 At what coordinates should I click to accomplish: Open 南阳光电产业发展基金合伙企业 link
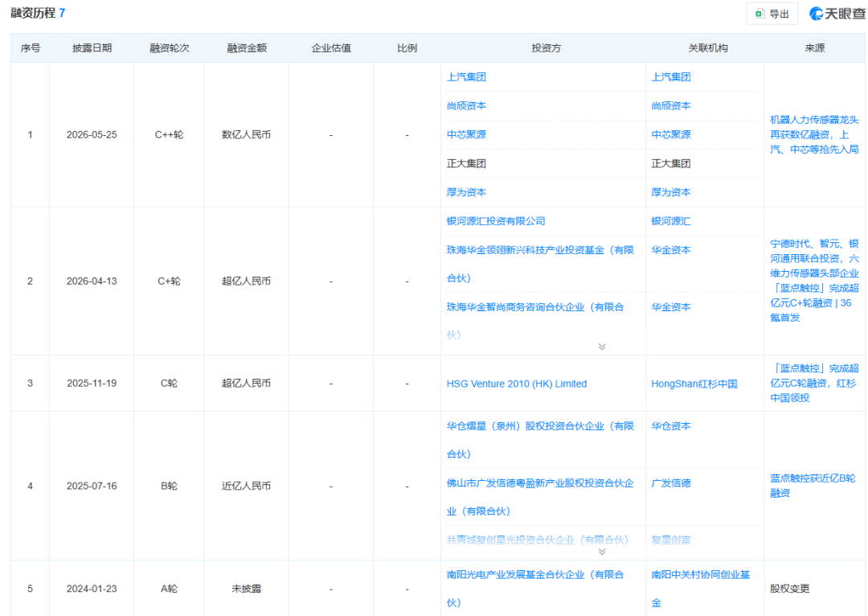[535, 589]
